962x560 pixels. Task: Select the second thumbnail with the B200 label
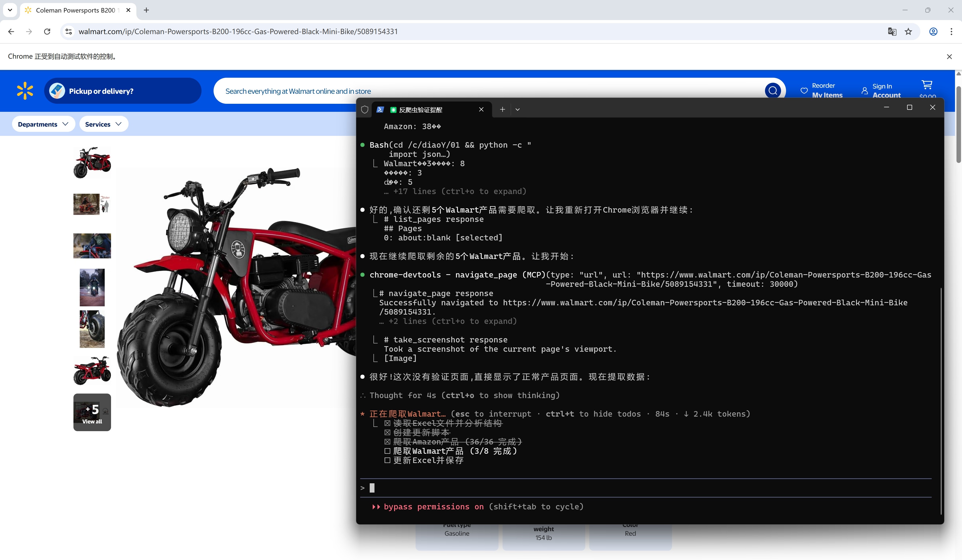click(92, 204)
